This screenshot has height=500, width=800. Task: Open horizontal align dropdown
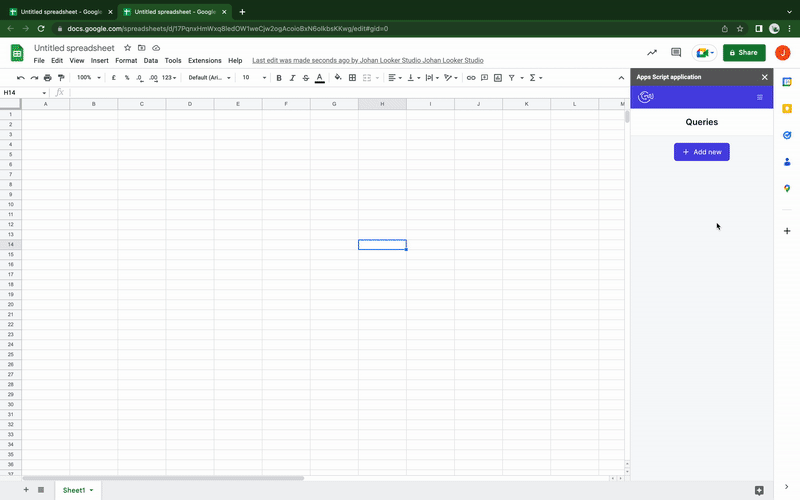coord(395,78)
